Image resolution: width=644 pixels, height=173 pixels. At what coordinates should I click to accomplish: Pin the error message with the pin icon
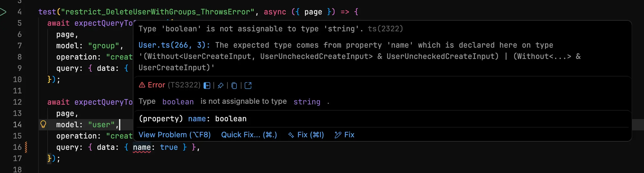tap(221, 86)
